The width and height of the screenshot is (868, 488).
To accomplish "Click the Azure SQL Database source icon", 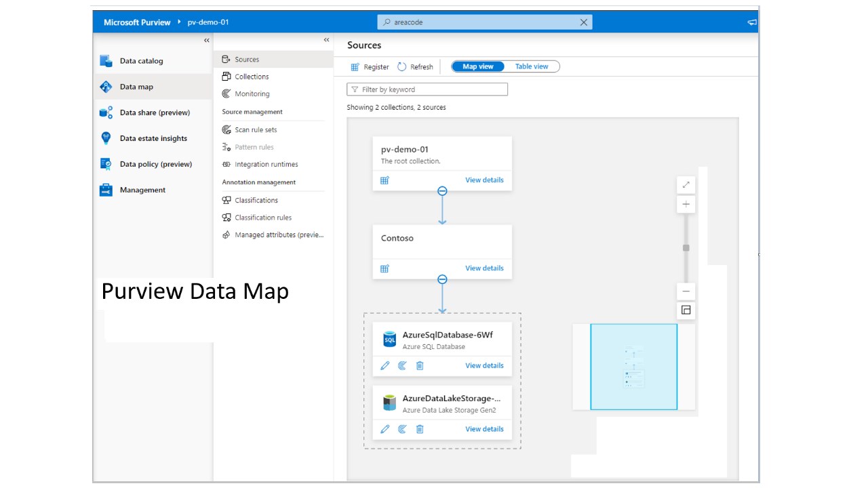I will click(x=389, y=340).
